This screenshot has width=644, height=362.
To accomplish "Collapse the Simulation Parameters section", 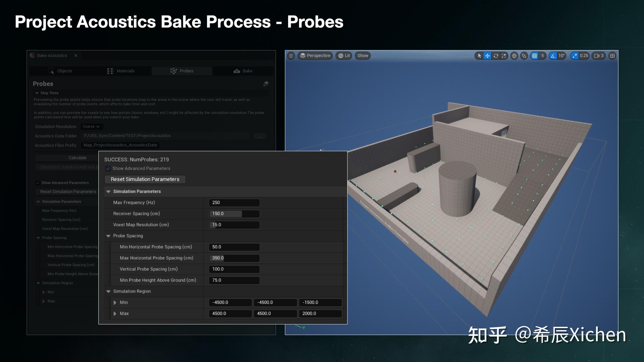I will (108, 191).
